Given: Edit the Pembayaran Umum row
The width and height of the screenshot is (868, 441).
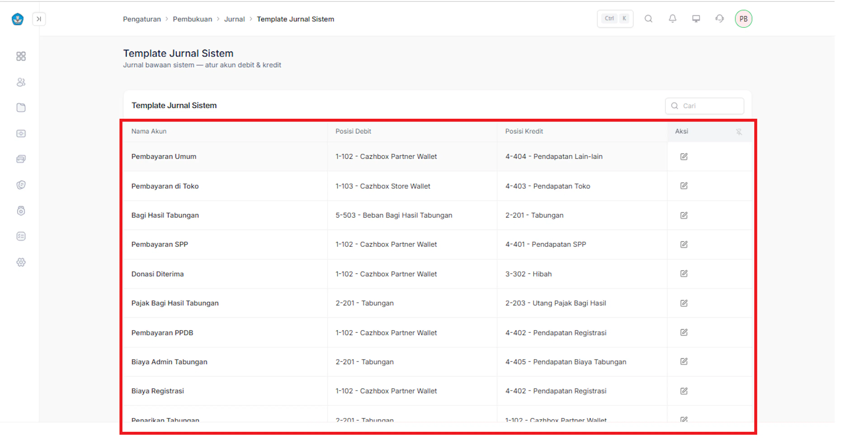Looking at the screenshot, I should 684,157.
